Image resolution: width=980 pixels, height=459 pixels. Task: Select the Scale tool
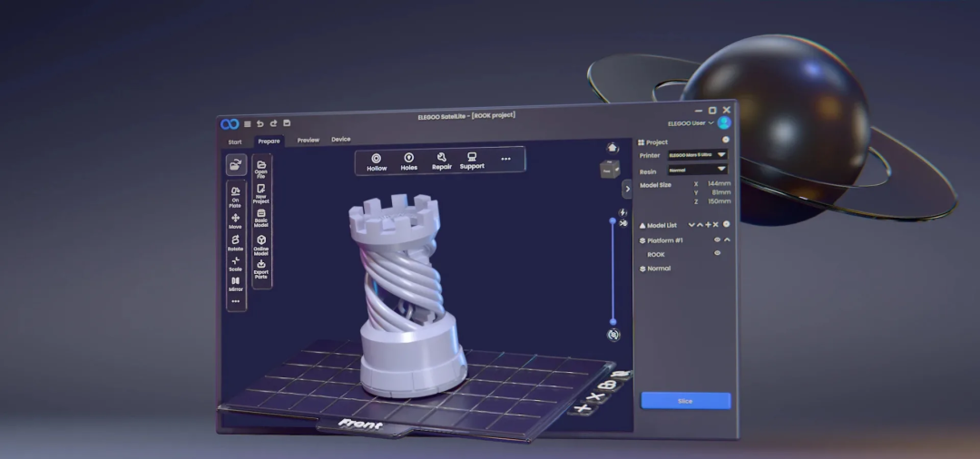pos(236,264)
